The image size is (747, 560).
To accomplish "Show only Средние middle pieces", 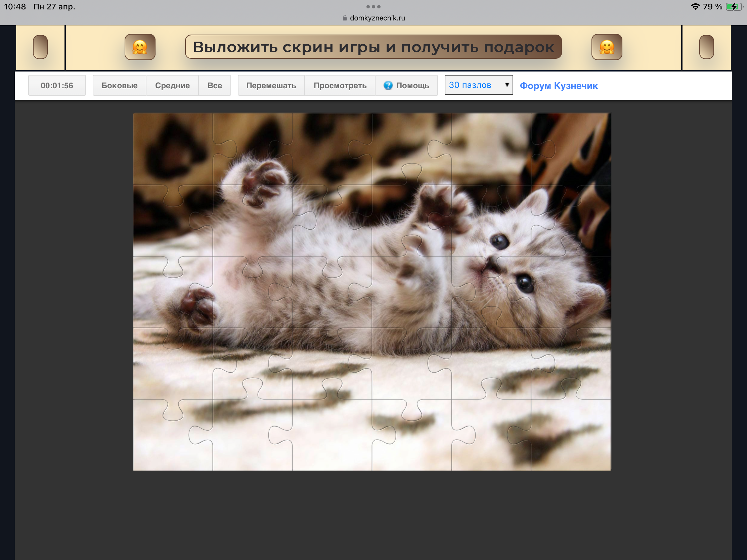I will click(x=172, y=85).
